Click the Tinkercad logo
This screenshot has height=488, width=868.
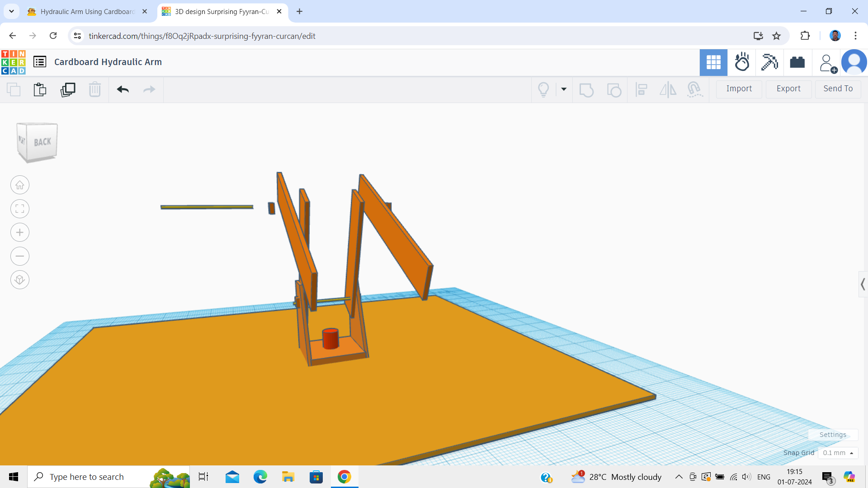pyautogui.click(x=13, y=62)
